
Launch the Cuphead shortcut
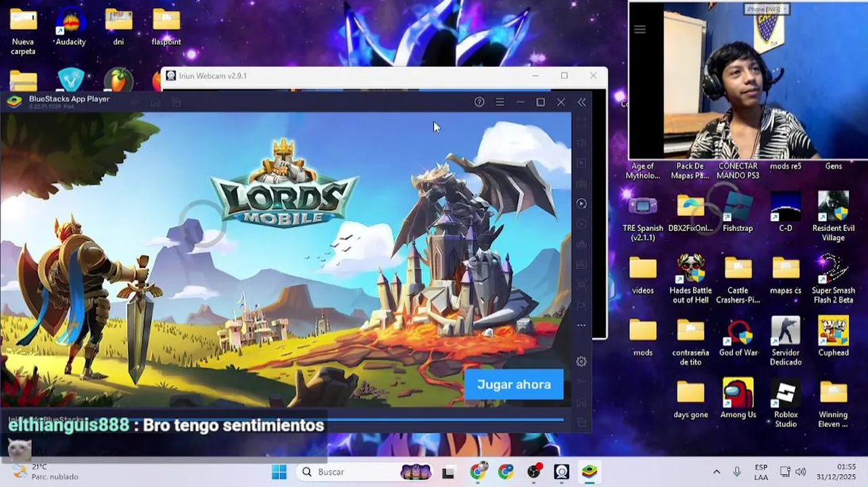point(833,337)
